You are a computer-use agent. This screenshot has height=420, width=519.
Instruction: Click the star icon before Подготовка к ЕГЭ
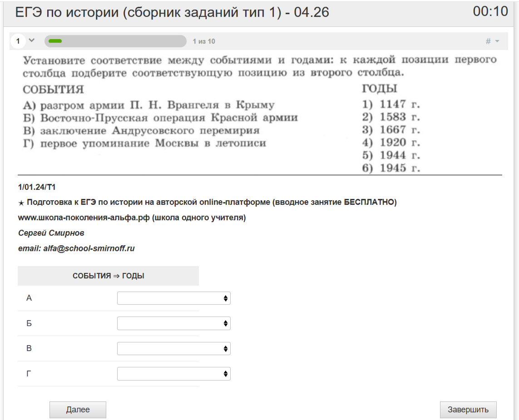(x=21, y=203)
